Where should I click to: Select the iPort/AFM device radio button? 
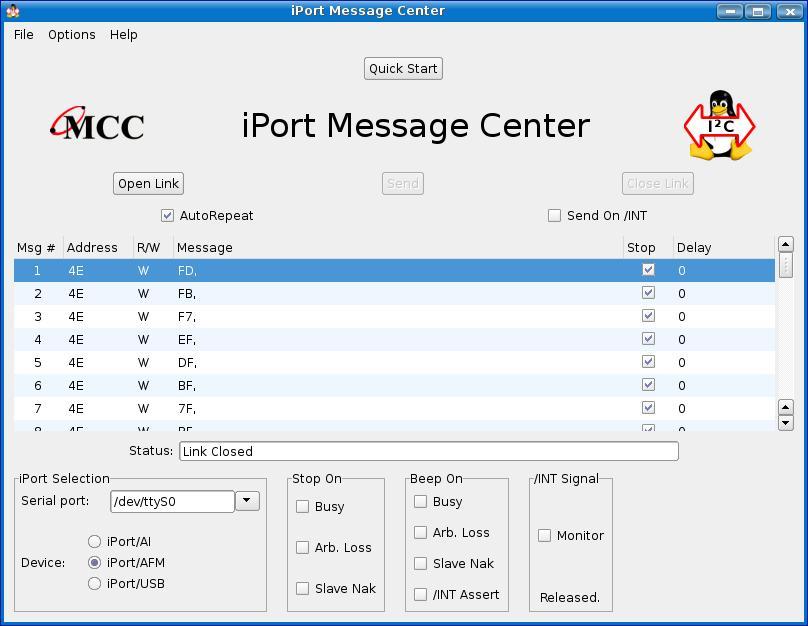click(x=94, y=563)
